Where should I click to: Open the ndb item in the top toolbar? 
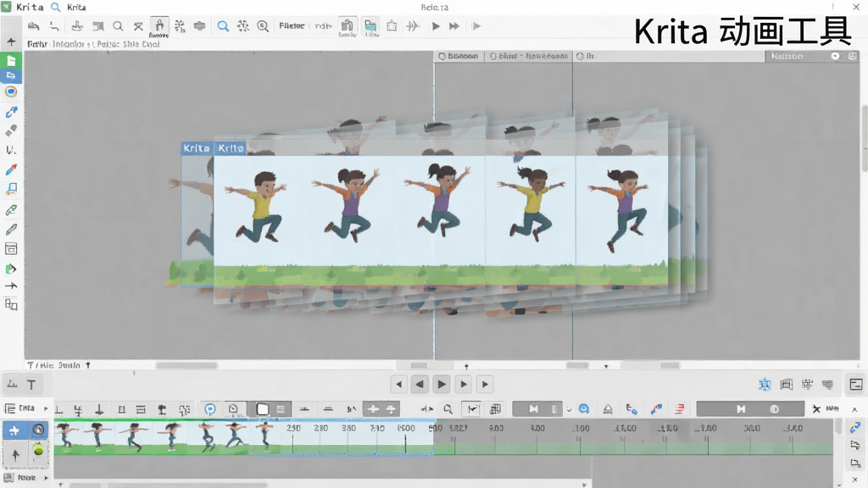[323, 25]
